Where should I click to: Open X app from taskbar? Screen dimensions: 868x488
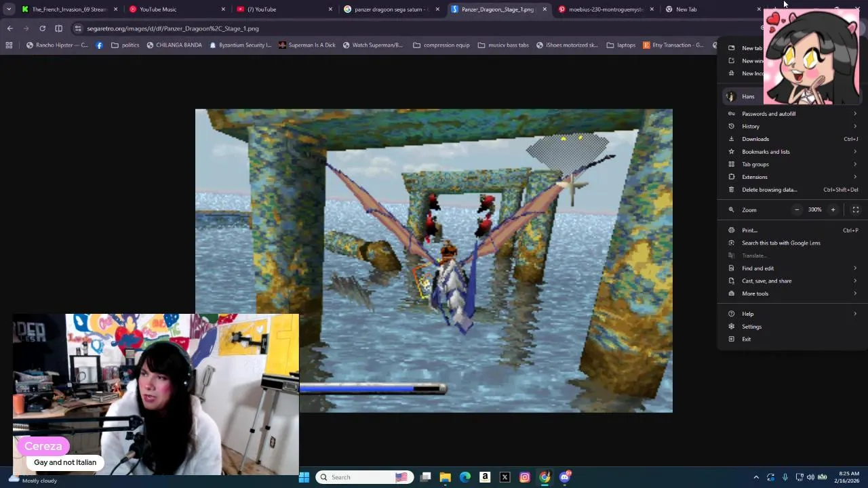[505, 477]
